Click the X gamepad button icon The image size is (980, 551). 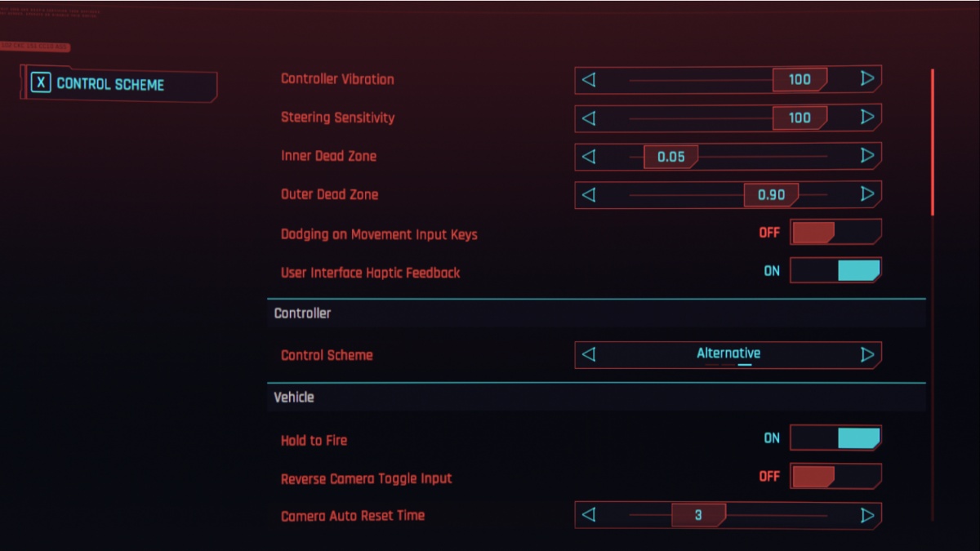tap(42, 83)
